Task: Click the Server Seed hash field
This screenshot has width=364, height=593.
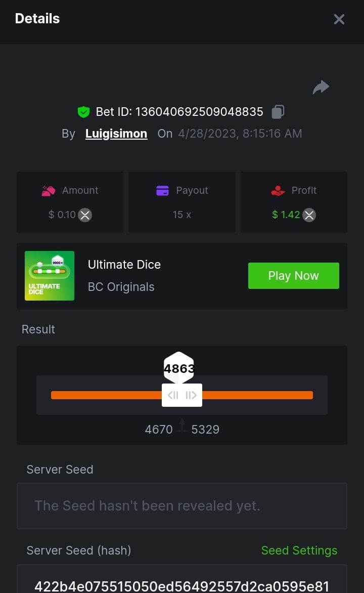Action: [182, 583]
